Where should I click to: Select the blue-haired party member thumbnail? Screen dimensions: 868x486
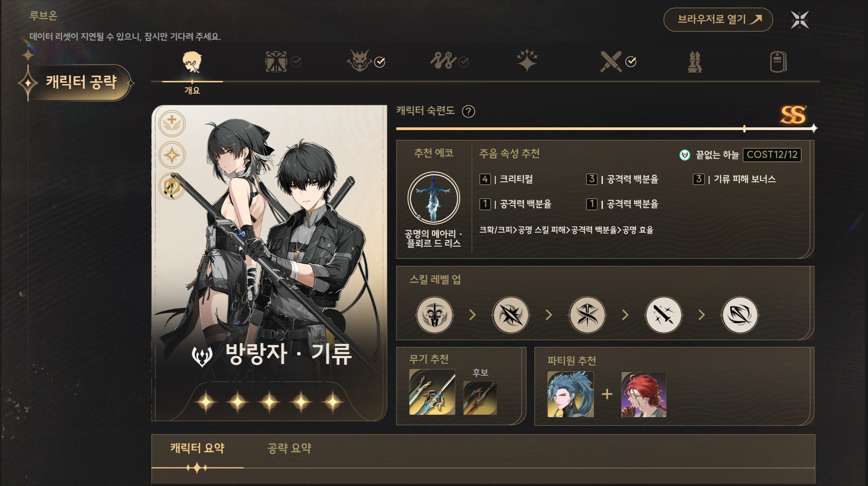[570, 394]
